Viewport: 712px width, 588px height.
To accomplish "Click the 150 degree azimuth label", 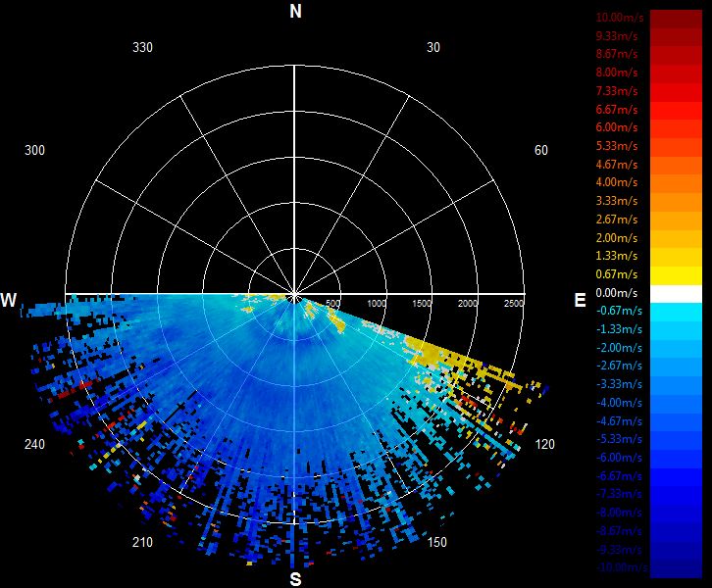I will [x=436, y=542].
